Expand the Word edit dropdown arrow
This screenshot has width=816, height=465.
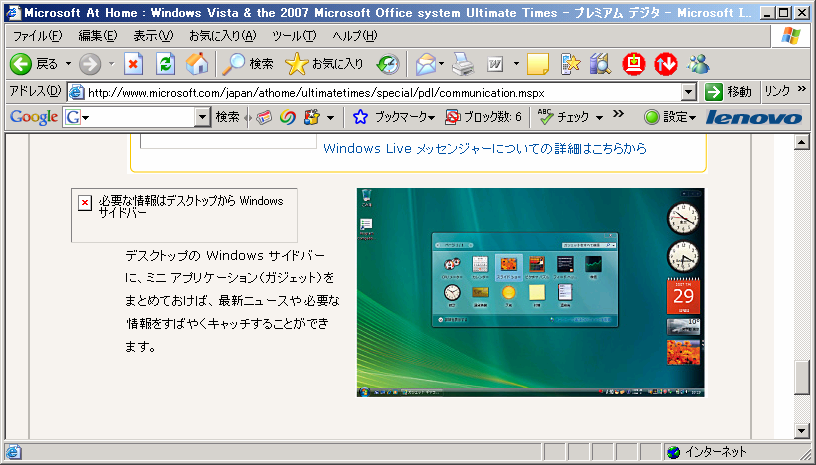(516, 64)
